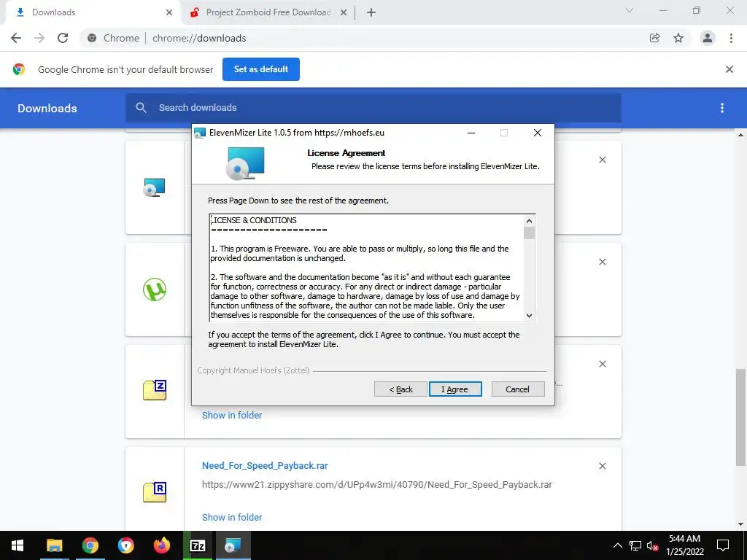
Task: Open the Chrome three-dot menu
Action: point(731,38)
